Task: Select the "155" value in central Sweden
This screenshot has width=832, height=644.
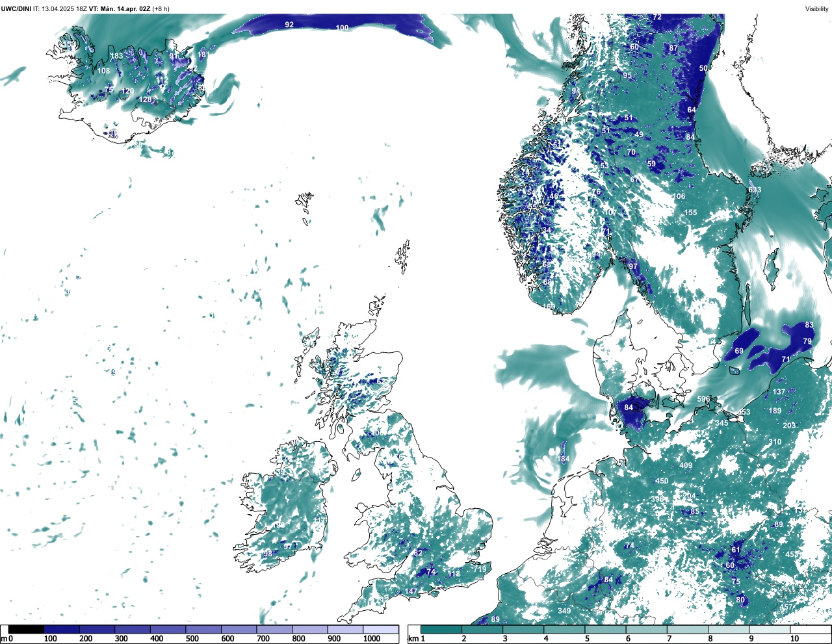Action: coord(690,213)
